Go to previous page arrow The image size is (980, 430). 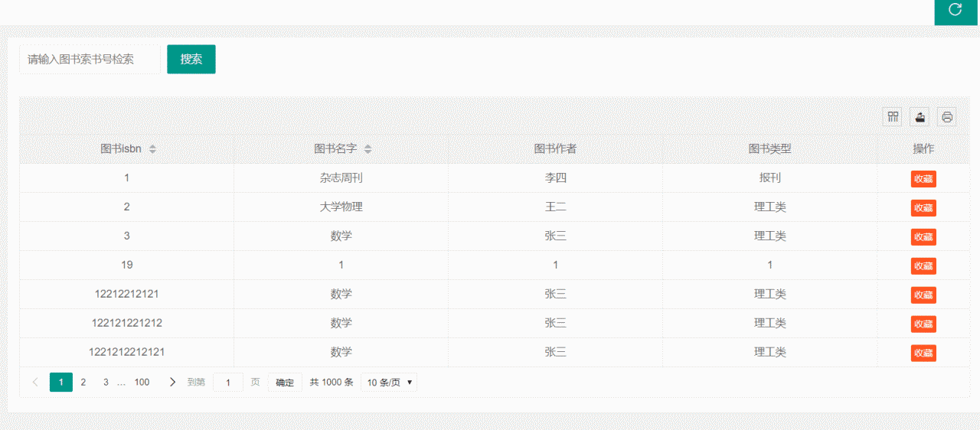pyautogui.click(x=35, y=382)
